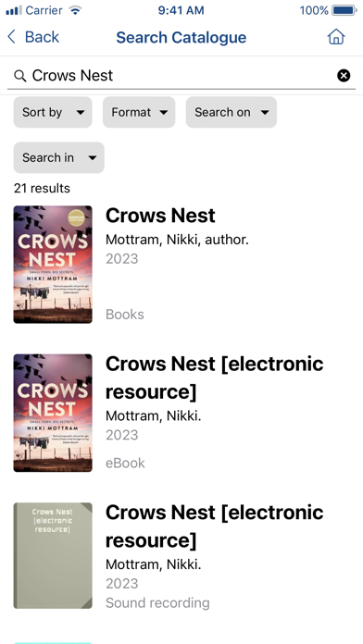The image size is (363, 644).
Task: Tap the battery icon in status bar
Action: click(344, 10)
